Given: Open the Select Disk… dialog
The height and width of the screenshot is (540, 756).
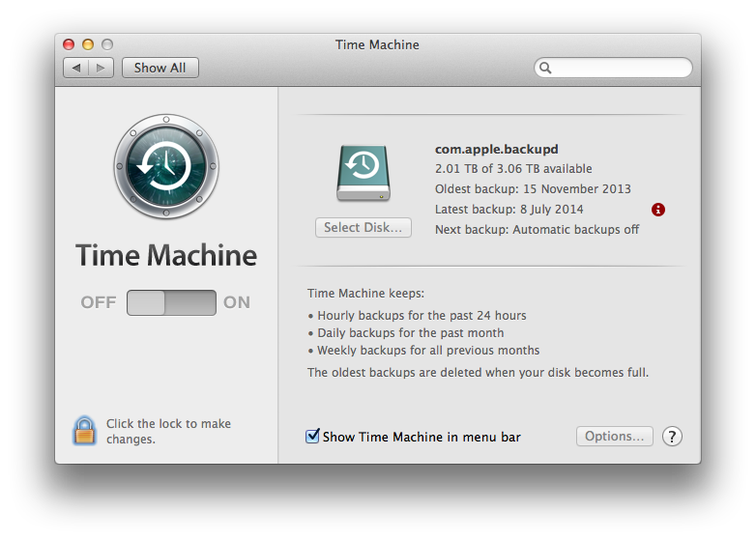Looking at the screenshot, I should pos(363,227).
